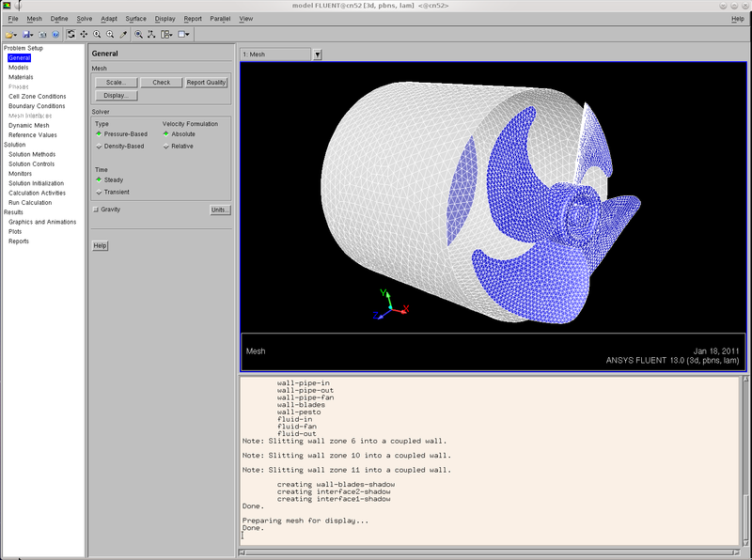The image size is (752, 560).
Task: Click the Units... button
Action: [x=219, y=210]
